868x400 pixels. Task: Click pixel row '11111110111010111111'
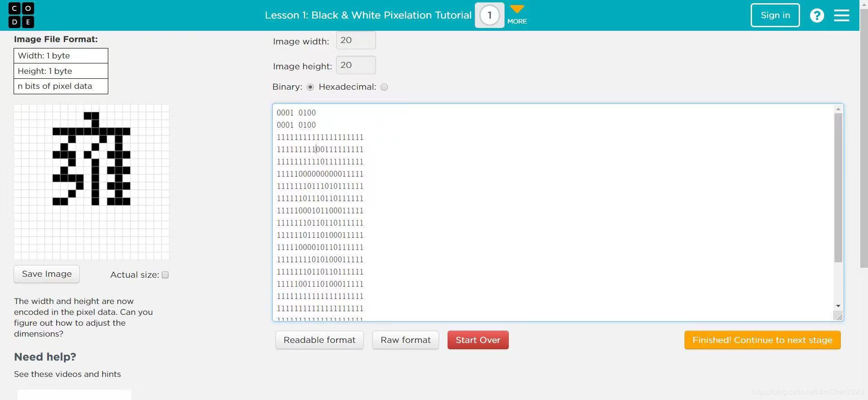click(x=320, y=186)
